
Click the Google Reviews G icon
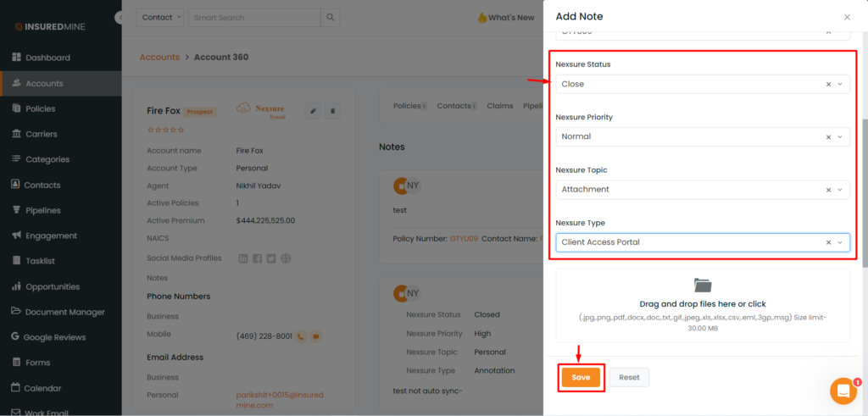coord(14,337)
